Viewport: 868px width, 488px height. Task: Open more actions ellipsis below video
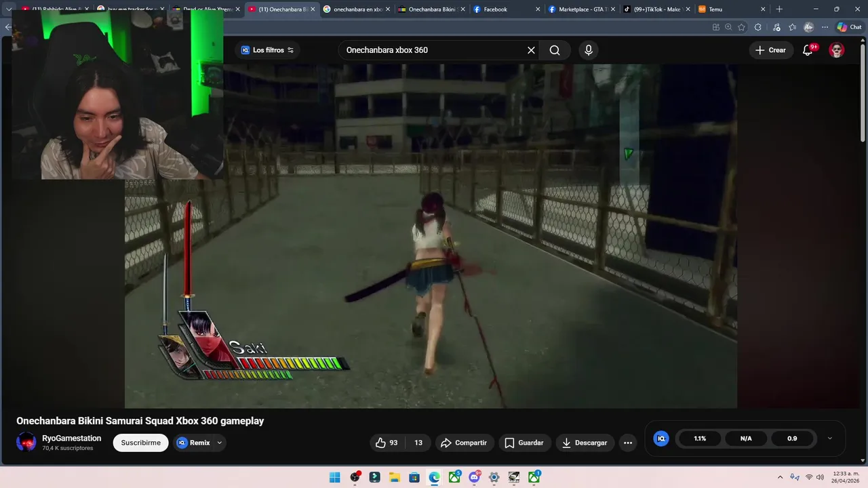(628, 443)
